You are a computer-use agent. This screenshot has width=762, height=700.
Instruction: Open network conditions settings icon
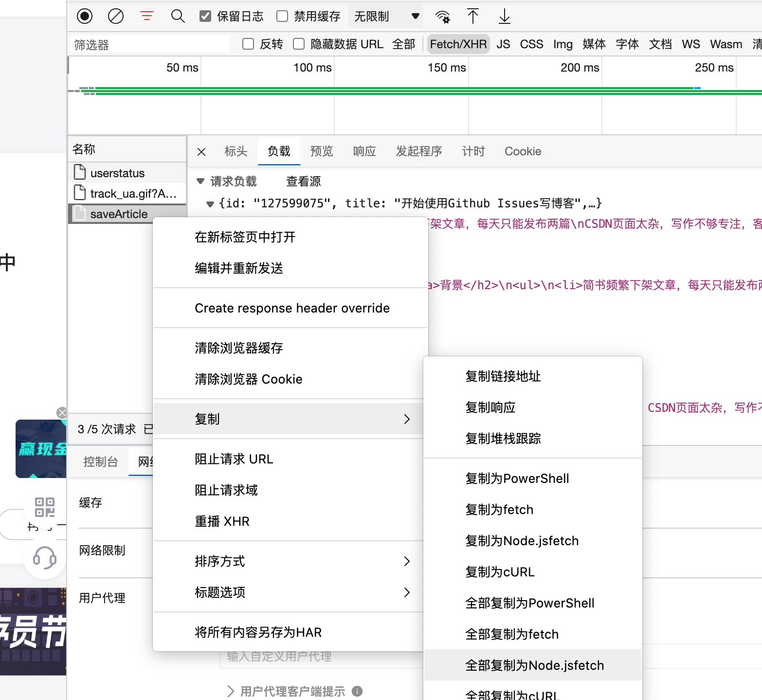(442, 16)
